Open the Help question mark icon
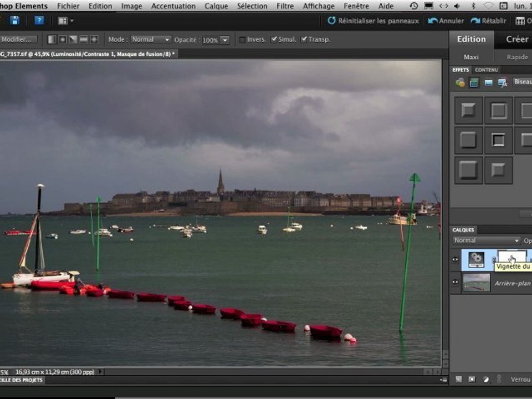This screenshot has width=532, height=399. 39,21
